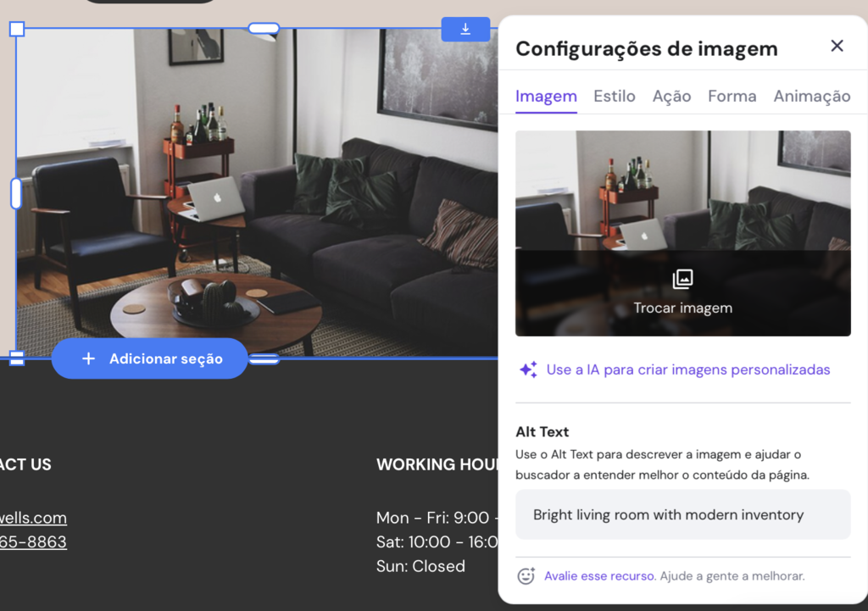Viewport: 868px width, 611px height.
Task: Click the smiley feedback icon
Action: [526, 575]
